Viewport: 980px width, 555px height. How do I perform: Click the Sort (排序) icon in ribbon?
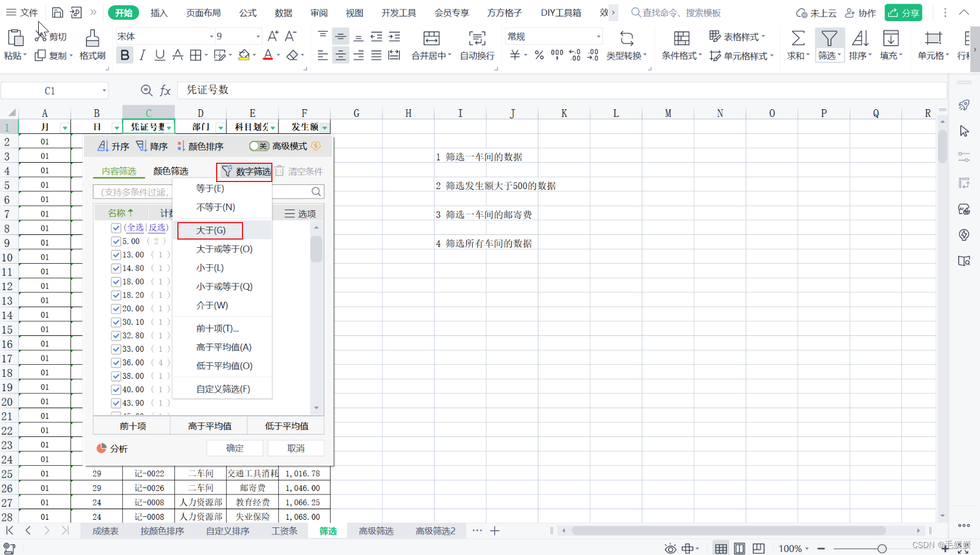[860, 38]
